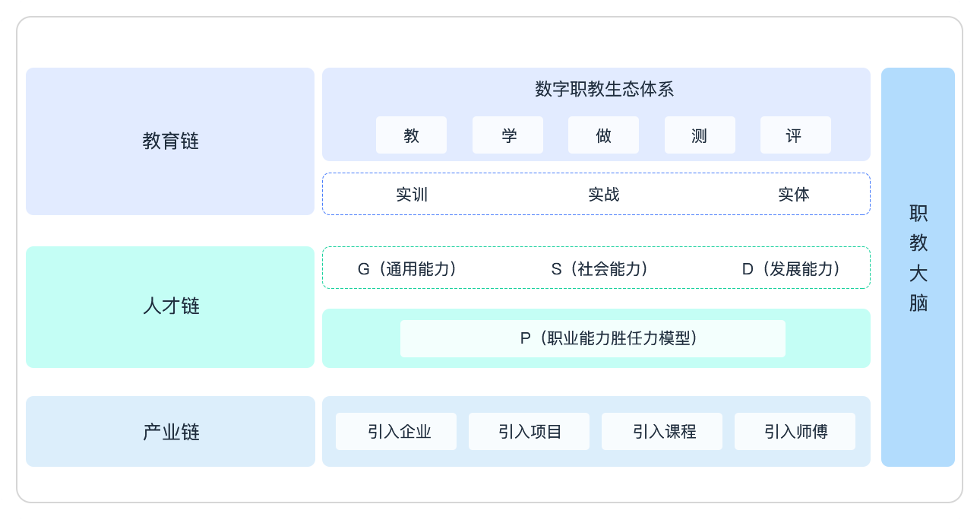Screen dimensions: 980x520
Task: Select the 教 tile
Action: click(411, 135)
